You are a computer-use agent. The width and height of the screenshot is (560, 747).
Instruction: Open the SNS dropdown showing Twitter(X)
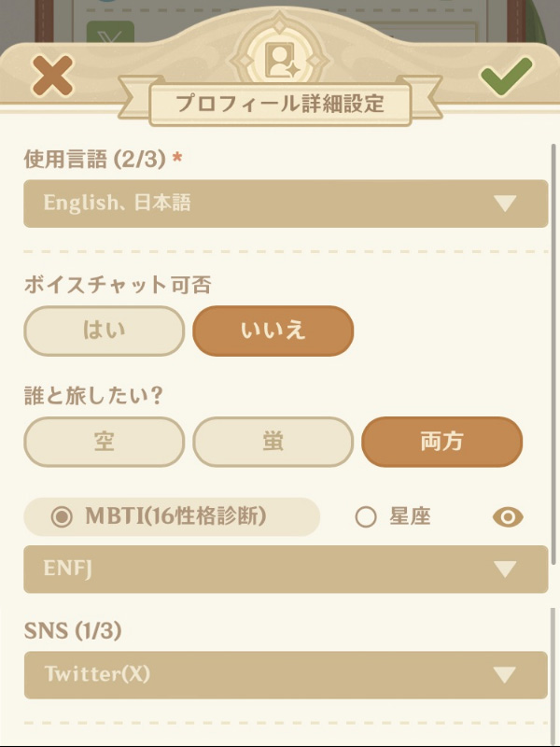(280, 675)
